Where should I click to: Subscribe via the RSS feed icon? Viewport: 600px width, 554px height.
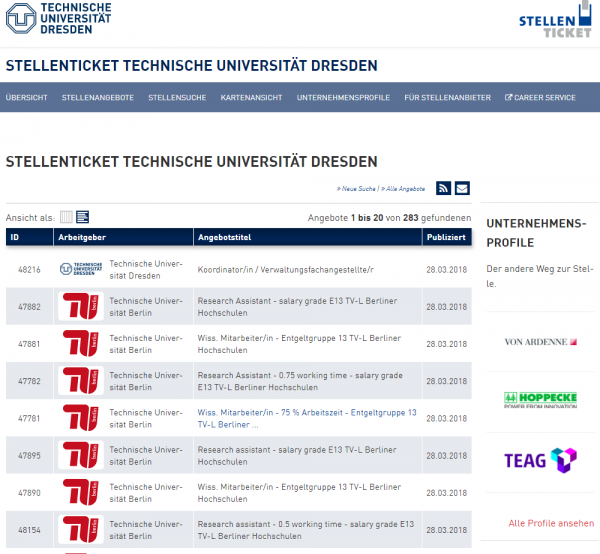pos(443,188)
